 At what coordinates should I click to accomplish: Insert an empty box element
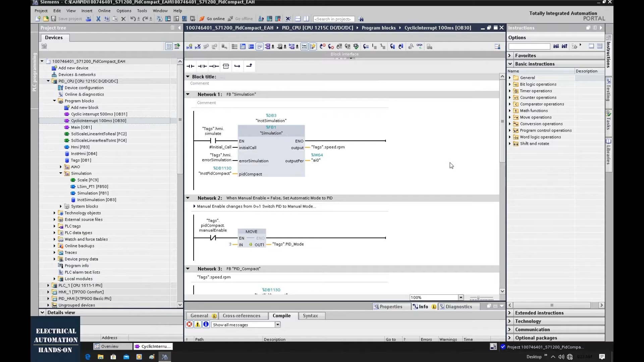226,66
